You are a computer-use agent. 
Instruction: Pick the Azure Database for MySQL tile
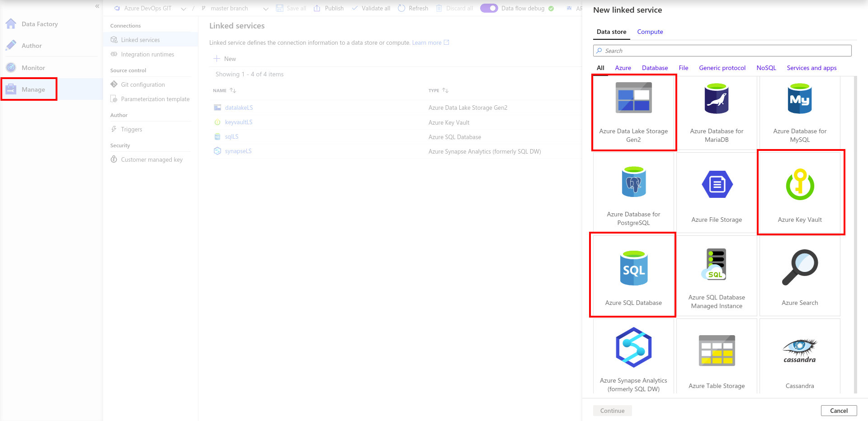(x=800, y=112)
